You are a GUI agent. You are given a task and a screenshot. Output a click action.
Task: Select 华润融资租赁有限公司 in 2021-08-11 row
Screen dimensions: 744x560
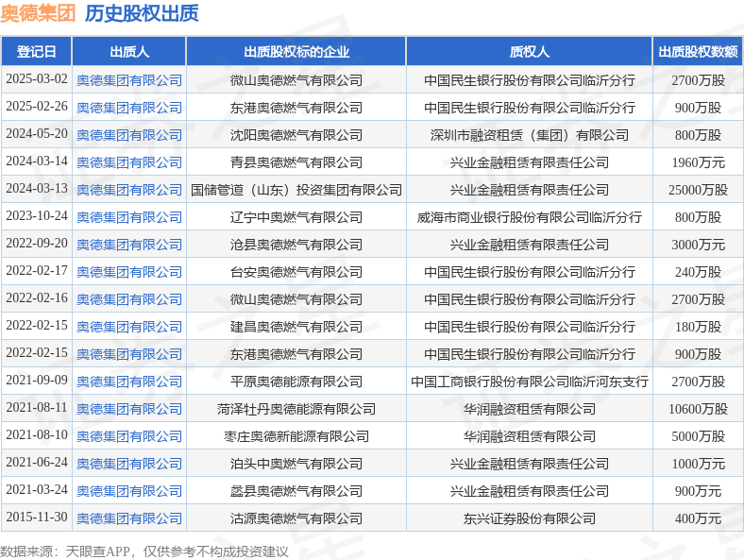[530, 409]
